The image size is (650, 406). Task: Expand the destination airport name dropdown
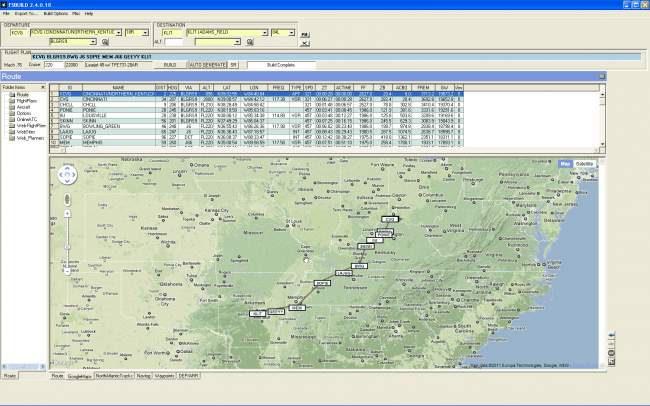pyautogui.click(x=265, y=32)
